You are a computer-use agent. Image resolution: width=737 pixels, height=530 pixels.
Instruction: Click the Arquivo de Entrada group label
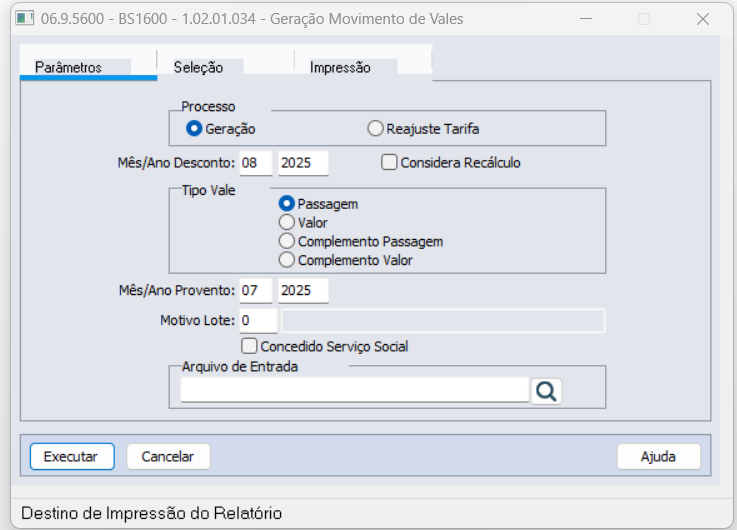(240, 366)
